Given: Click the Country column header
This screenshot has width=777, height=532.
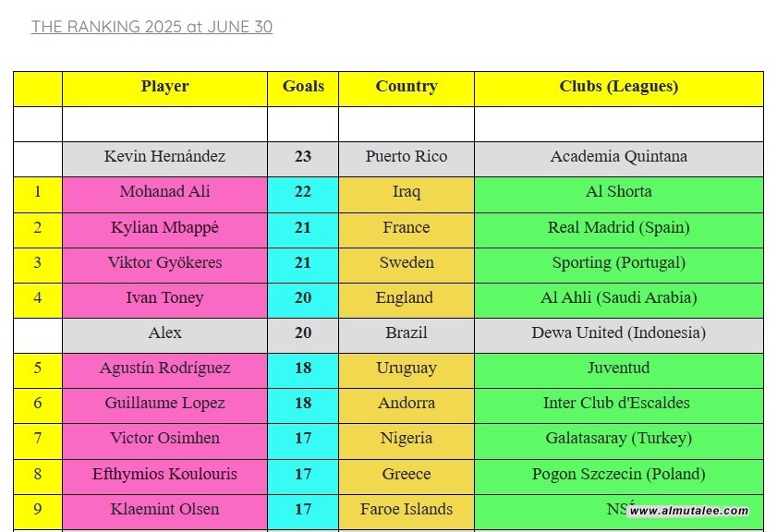Looking at the screenshot, I should coord(406,87).
